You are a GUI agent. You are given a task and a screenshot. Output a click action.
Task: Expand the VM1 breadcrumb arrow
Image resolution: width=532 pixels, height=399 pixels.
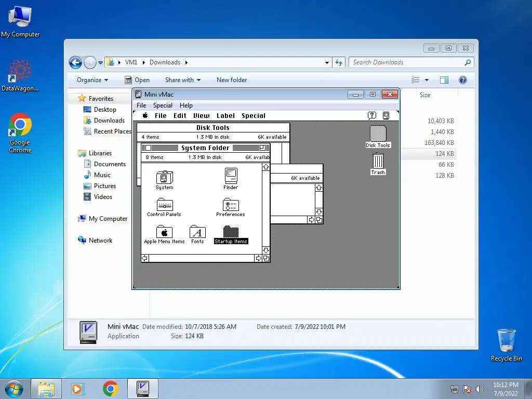coord(143,62)
